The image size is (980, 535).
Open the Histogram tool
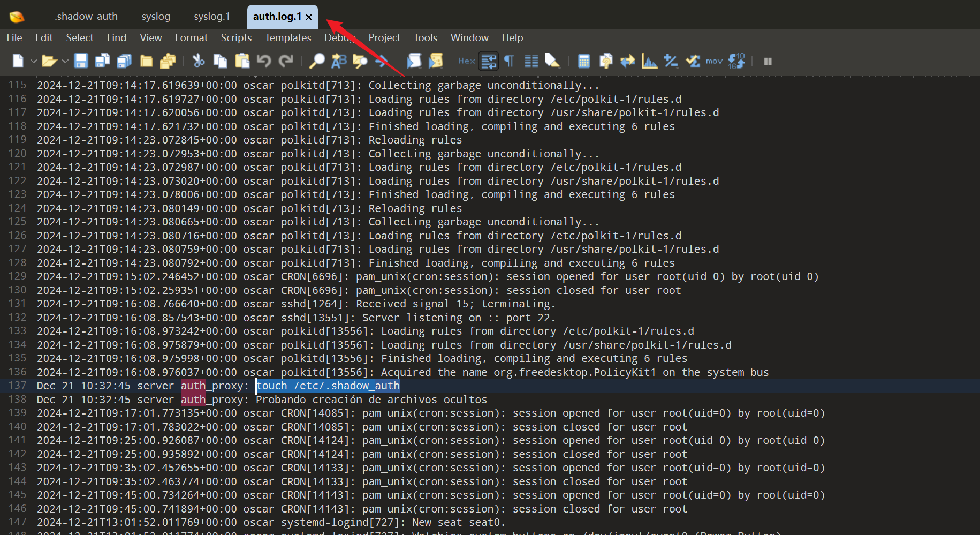649,61
